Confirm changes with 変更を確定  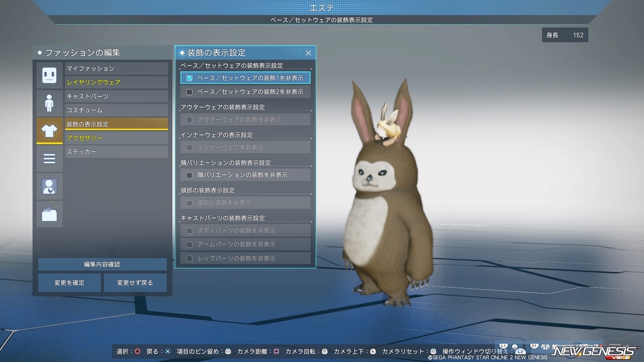[x=69, y=283]
